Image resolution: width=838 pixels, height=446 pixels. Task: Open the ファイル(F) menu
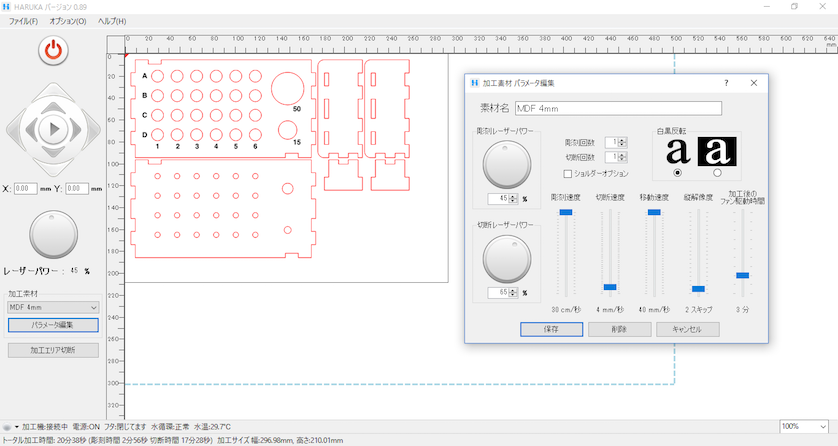[x=23, y=21]
